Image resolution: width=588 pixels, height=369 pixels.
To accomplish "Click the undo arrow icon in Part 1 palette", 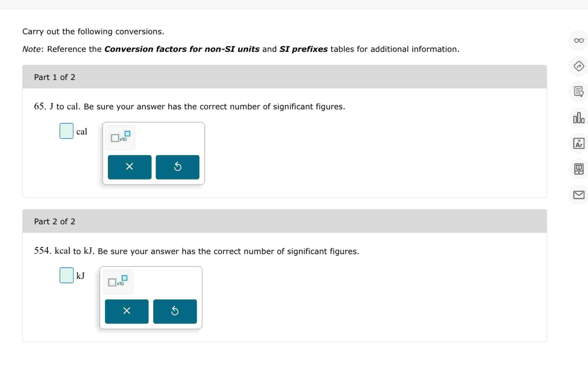I will pyautogui.click(x=178, y=167).
